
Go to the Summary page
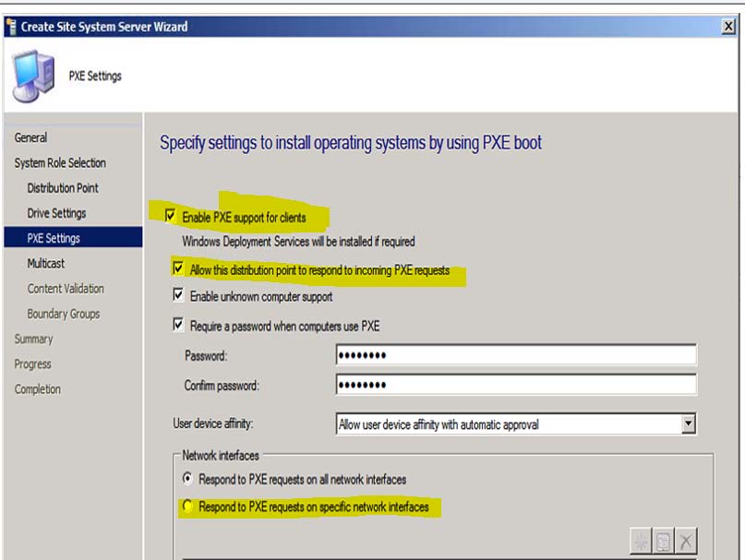coord(34,340)
